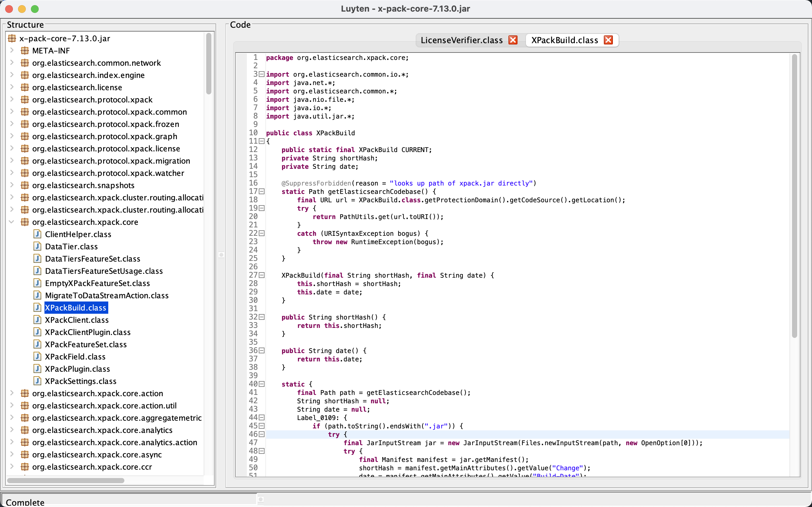Close the LicenseVerifier.class tab
This screenshot has height=507, width=812.
click(513, 40)
